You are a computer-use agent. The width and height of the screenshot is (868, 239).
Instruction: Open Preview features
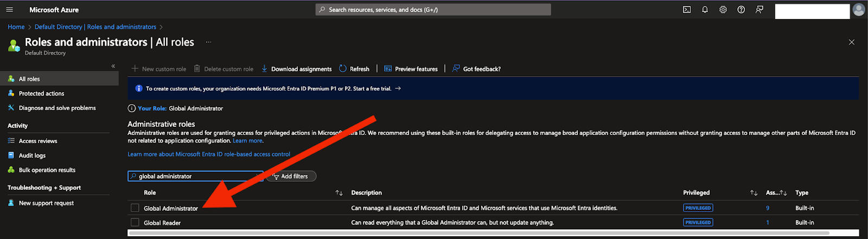tap(411, 69)
